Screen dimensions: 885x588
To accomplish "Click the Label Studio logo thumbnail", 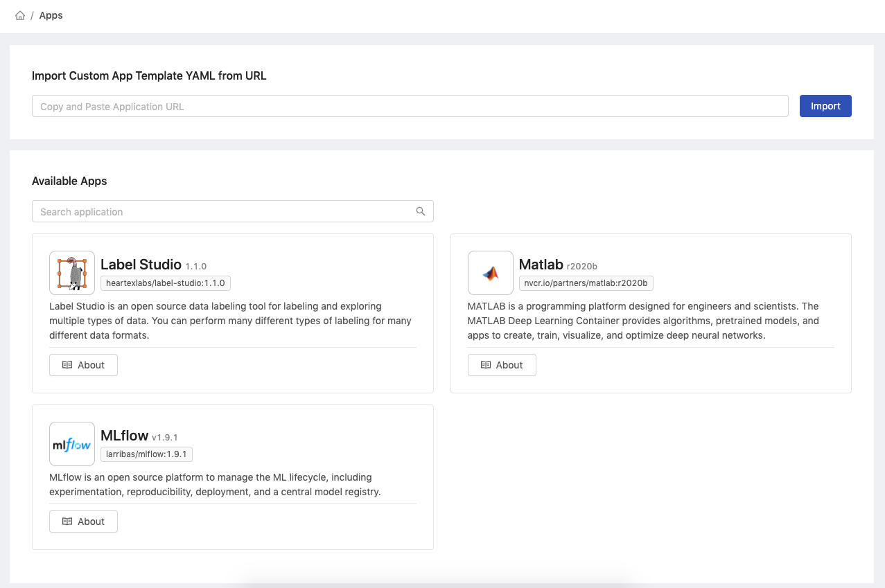I will (x=72, y=273).
